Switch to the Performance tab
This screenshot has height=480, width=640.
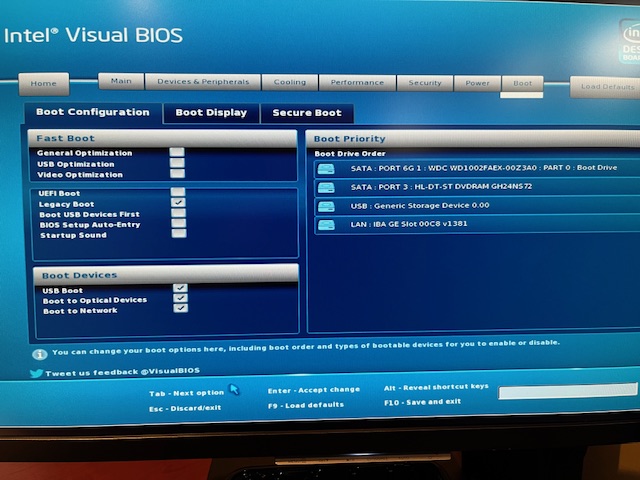[357, 82]
